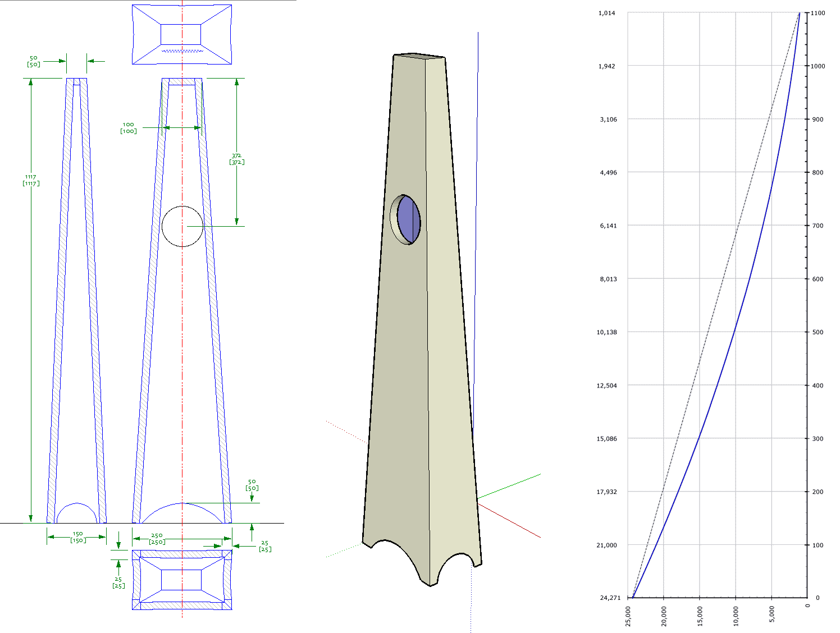Click the 50 arch height dimension label
Screen dimensions: 840x633
pos(252,485)
